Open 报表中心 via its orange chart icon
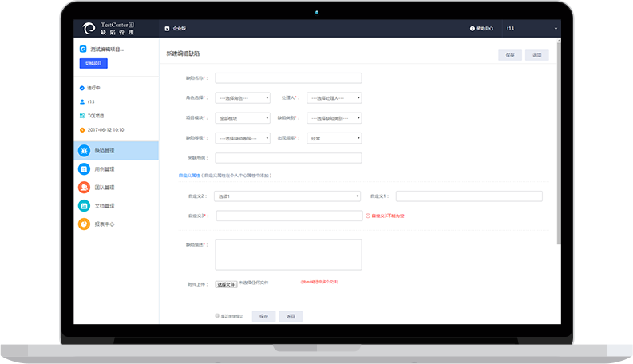The width and height of the screenshot is (633, 364). (84, 224)
